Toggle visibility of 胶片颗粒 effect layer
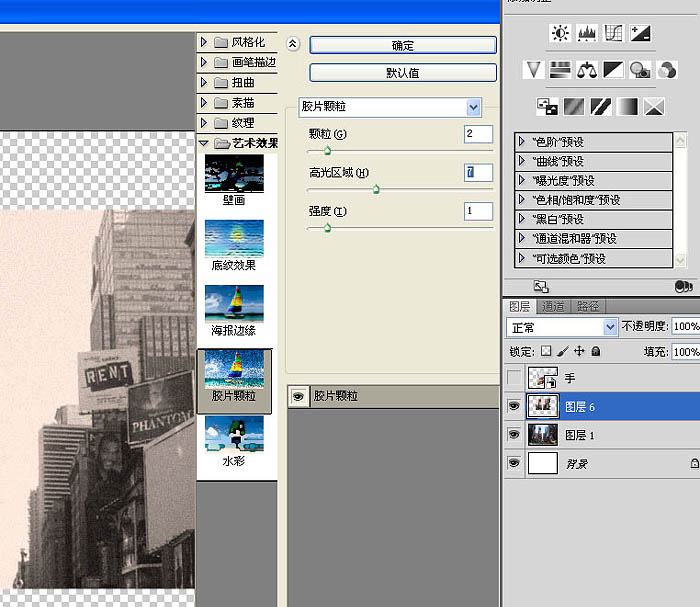700x607 pixels. click(298, 396)
